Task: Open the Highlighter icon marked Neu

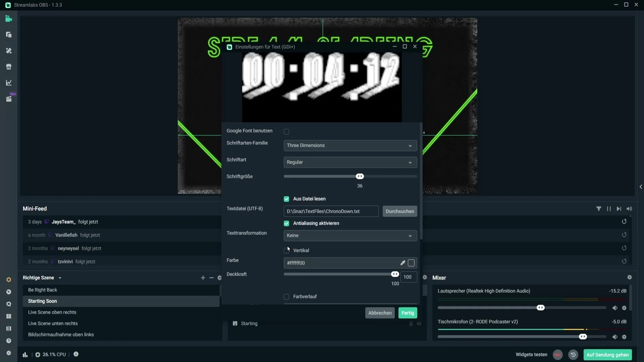Action: pos(9,99)
